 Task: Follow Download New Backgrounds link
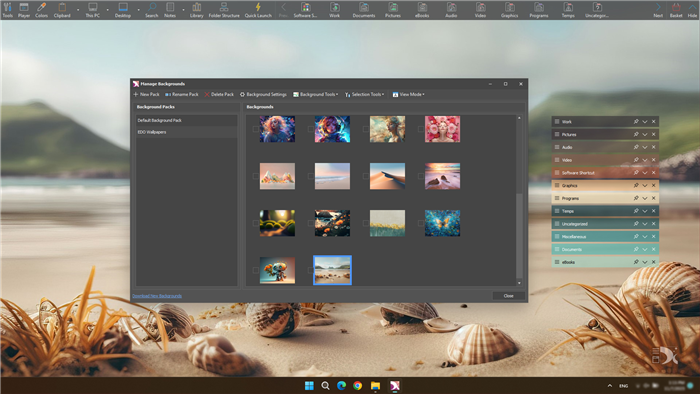point(157,296)
